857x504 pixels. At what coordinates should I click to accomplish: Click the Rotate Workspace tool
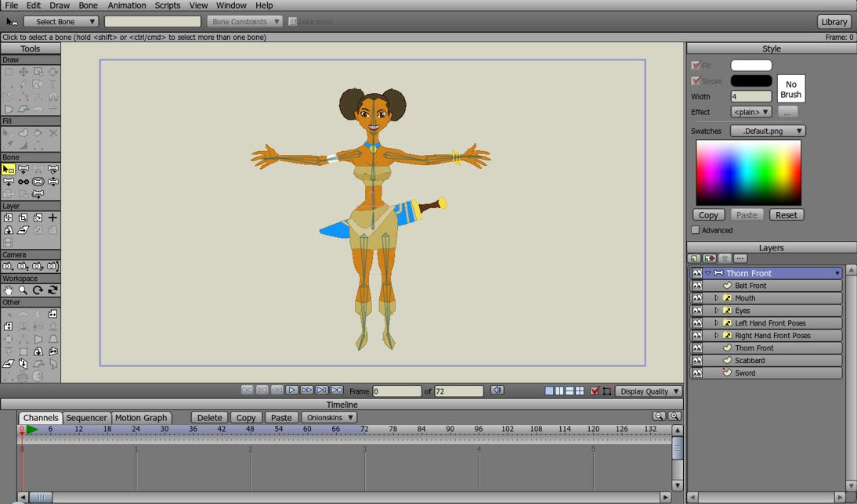tap(38, 290)
